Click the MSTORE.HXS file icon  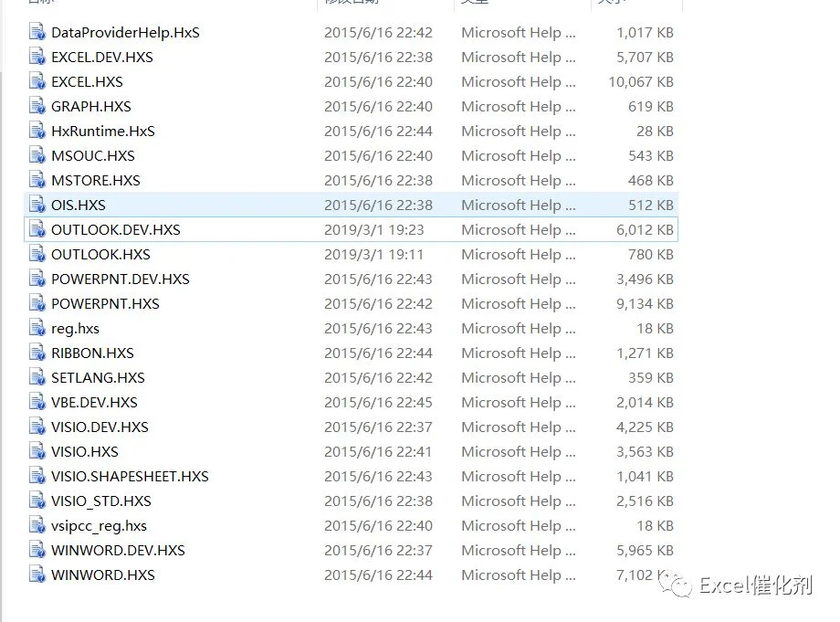pyautogui.click(x=37, y=180)
